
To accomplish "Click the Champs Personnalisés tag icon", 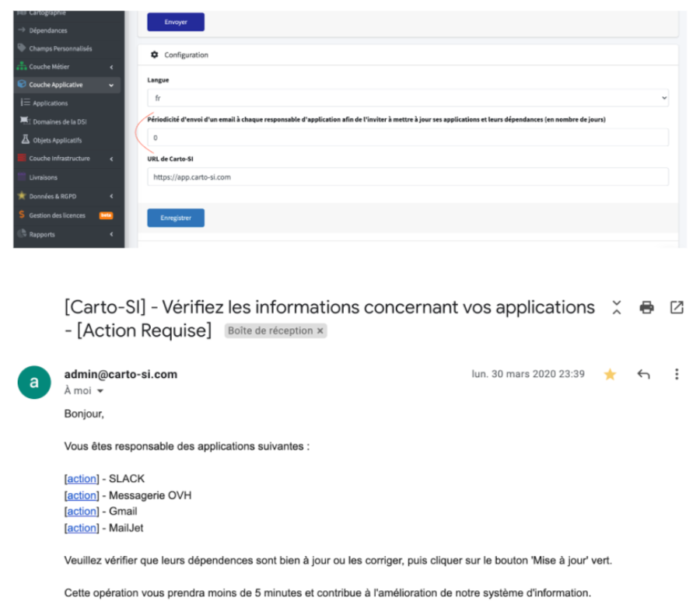I will pyautogui.click(x=22, y=47).
